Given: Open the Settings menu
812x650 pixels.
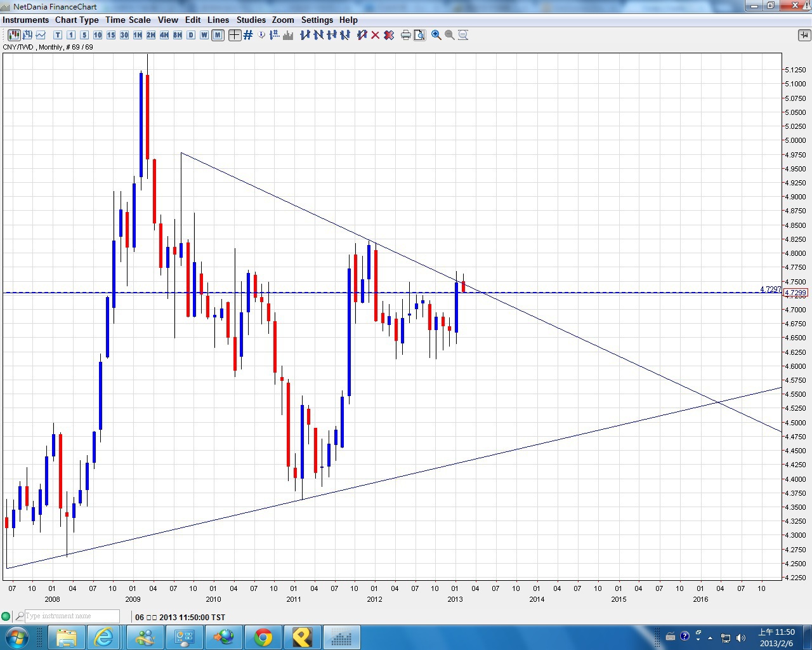Looking at the screenshot, I should pyautogui.click(x=317, y=20).
